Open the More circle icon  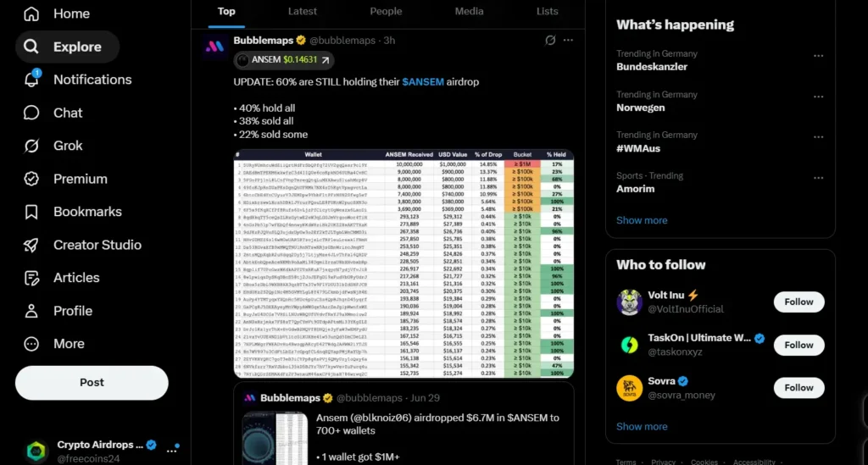(31, 344)
